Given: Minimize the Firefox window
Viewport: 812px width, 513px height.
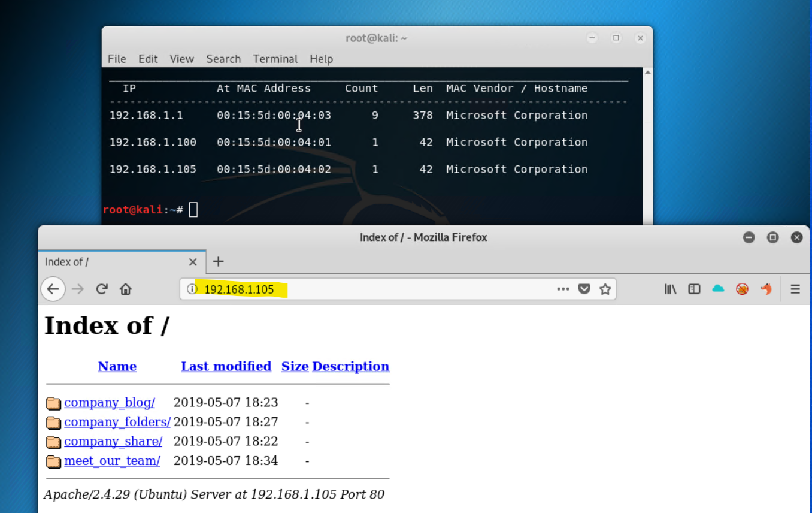Looking at the screenshot, I should pyautogui.click(x=749, y=237).
